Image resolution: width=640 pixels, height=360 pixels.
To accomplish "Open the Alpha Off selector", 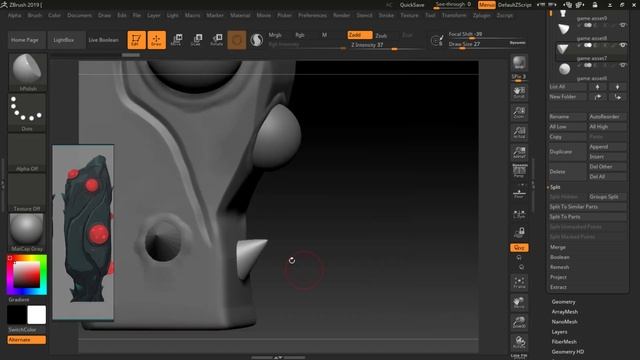I will tap(27, 152).
